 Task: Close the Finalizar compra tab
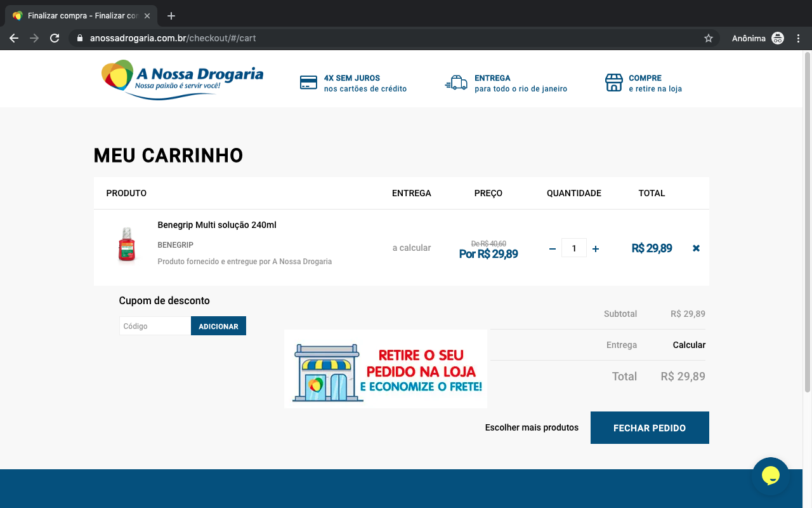(147, 16)
